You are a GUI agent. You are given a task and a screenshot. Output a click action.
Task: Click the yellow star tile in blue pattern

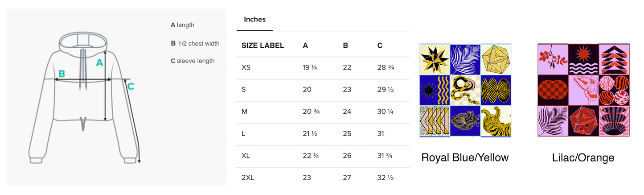[435, 59]
